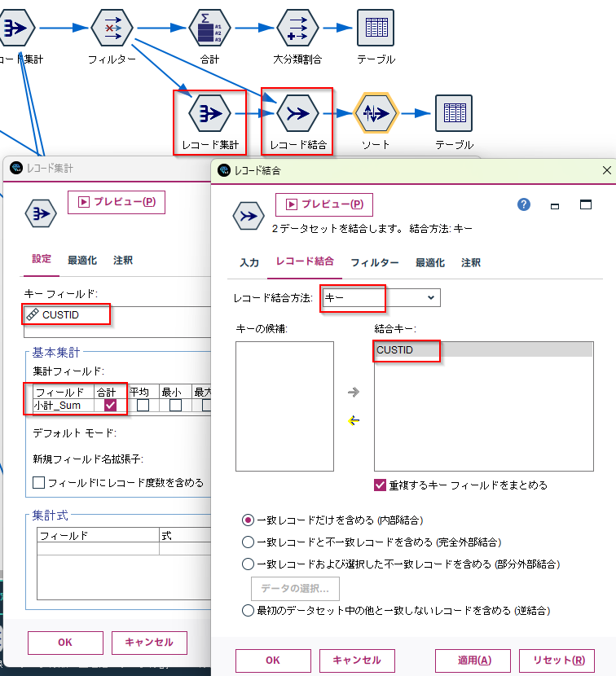This screenshot has width=616, height=676.
Task: Open 注釈 tab in レコード集計 dialog
Action: [x=123, y=260]
